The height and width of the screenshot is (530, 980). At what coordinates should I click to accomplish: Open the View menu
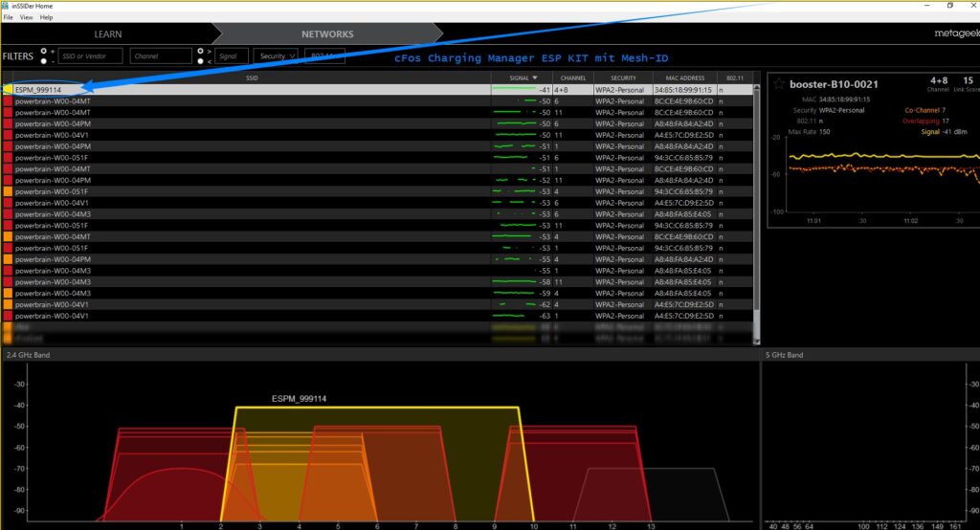tap(26, 17)
